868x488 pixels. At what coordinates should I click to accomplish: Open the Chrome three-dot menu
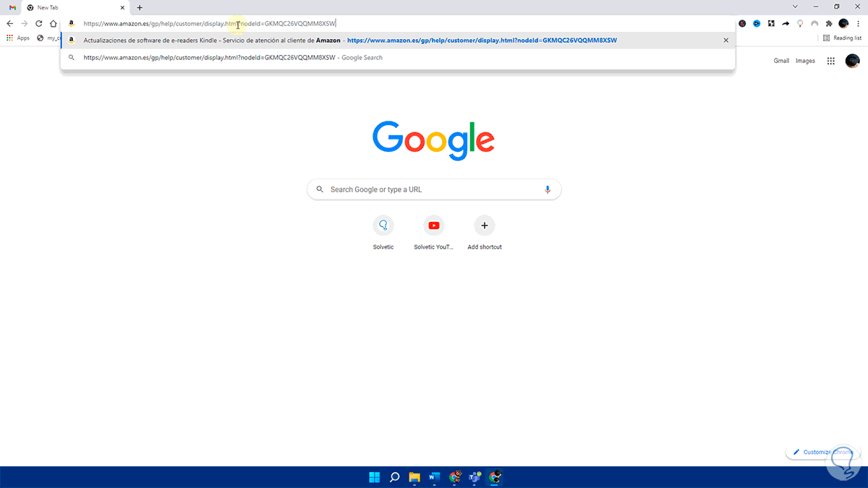click(x=858, y=23)
